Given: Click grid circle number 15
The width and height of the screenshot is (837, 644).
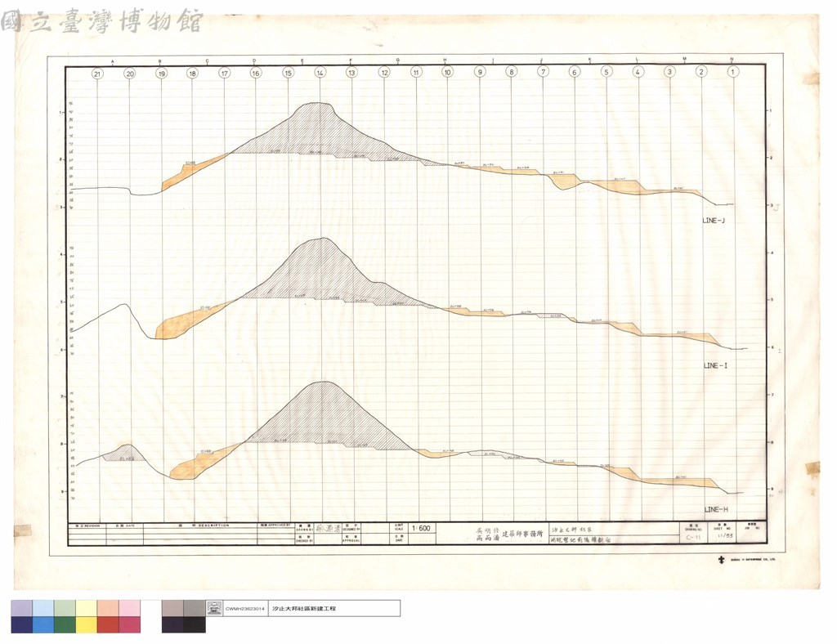Looking at the screenshot, I should (x=288, y=73).
